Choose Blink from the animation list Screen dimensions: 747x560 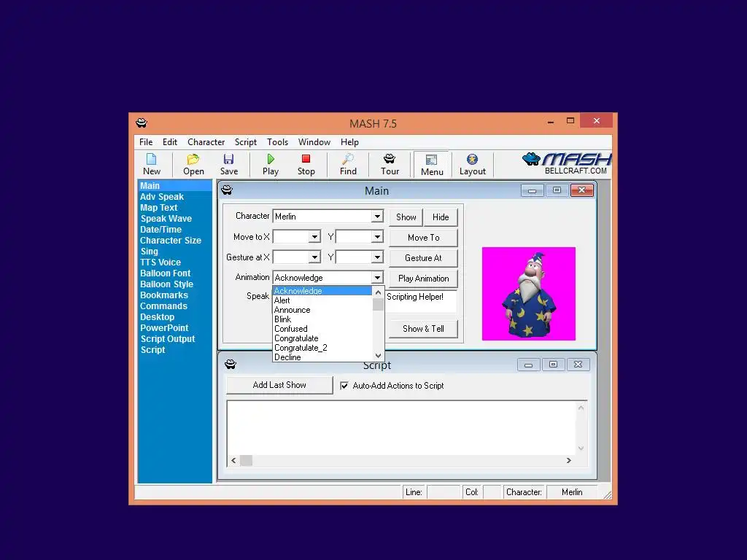tap(322, 319)
